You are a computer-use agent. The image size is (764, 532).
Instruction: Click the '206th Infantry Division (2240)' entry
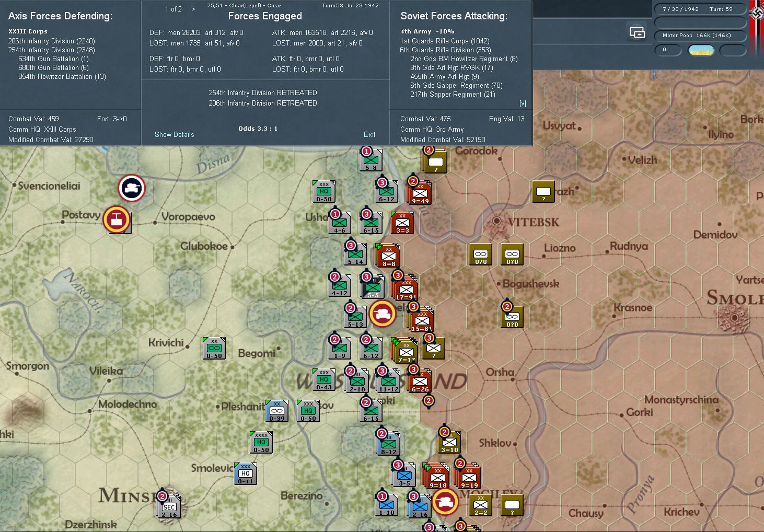tap(51, 41)
